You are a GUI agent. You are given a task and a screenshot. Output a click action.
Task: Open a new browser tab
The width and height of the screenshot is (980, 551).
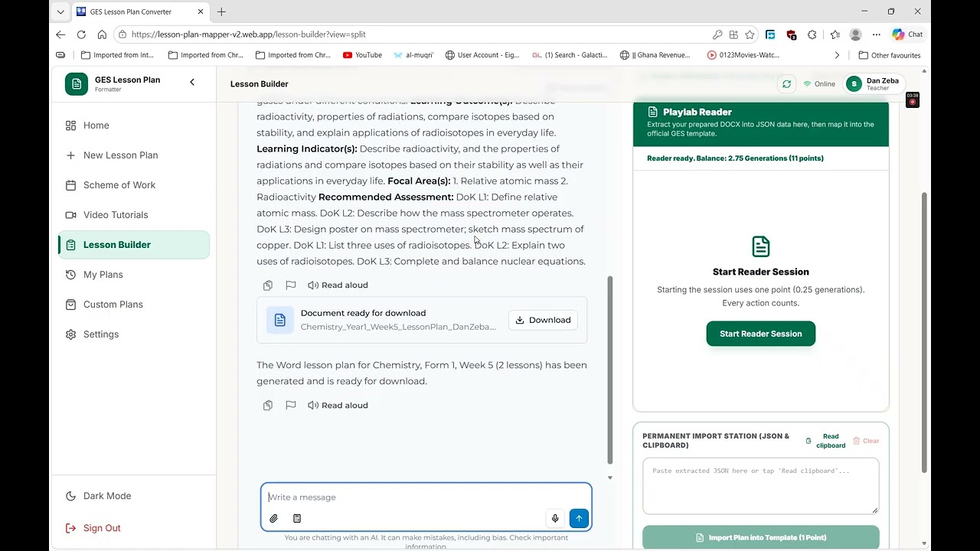[x=221, y=11]
